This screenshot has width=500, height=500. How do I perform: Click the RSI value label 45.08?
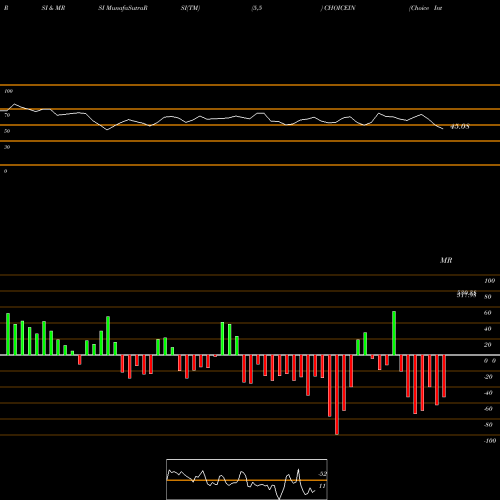[x=460, y=127]
